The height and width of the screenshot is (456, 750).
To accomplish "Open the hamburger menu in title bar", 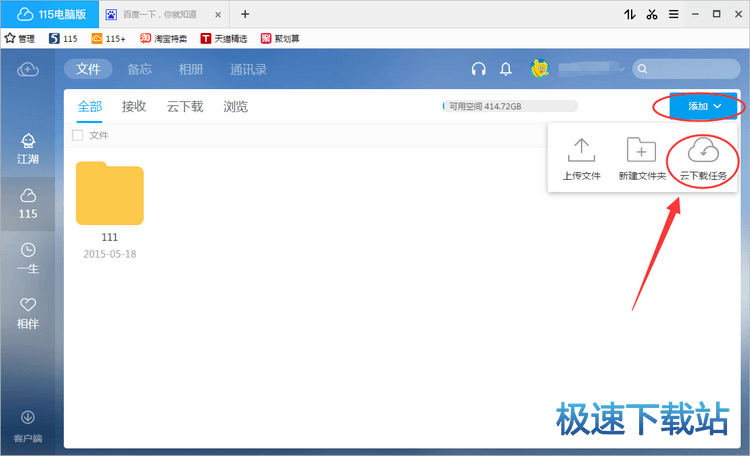I will coord(673,14).
